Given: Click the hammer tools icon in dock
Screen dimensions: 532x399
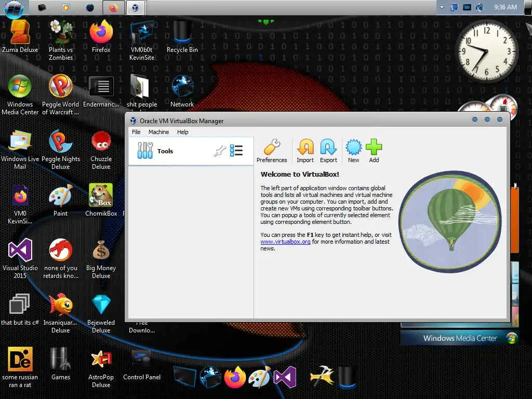Looking at the screenshot, I should 321,376.
